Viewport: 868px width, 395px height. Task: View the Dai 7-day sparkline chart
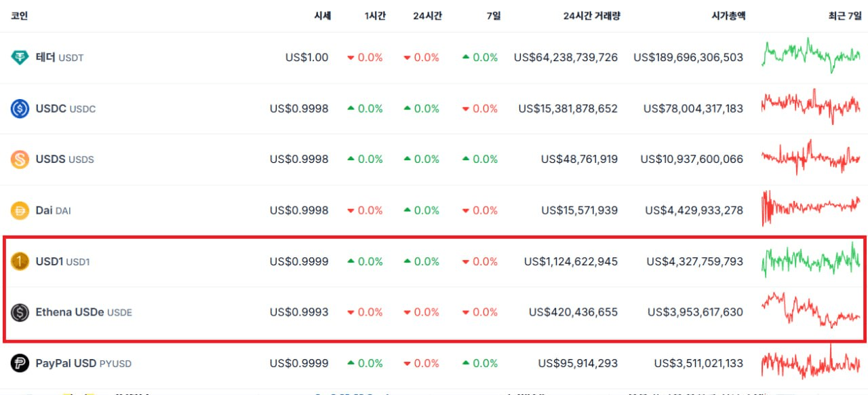coord(811,207)
